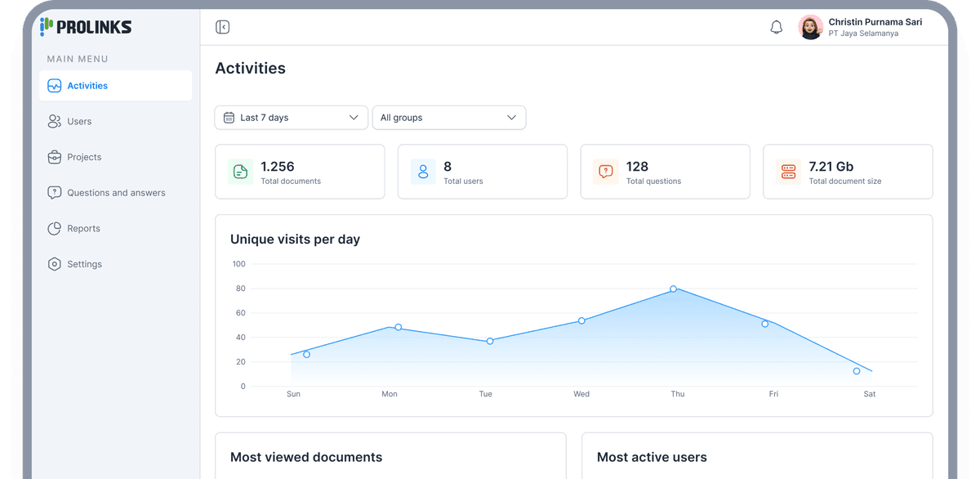Click the orange Total questions icon
This screenshot has width=980, height=479.
point(606,172)
